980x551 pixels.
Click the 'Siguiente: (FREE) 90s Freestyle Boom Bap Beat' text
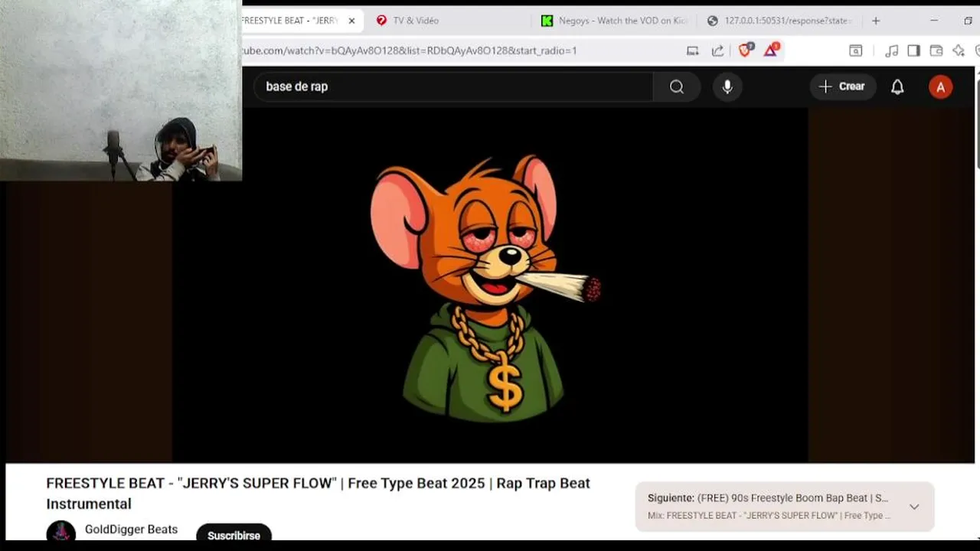768,498
